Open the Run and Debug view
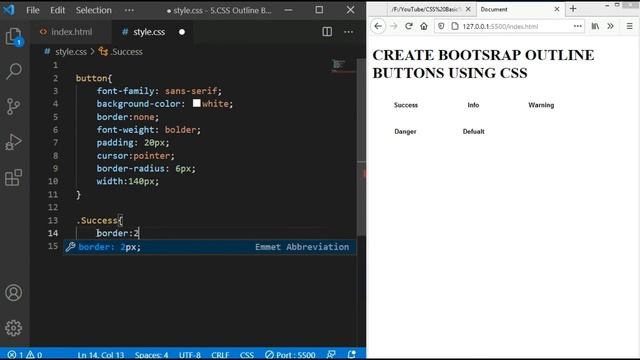This screenshot has height=360, width=640. [x=13, y=142]
